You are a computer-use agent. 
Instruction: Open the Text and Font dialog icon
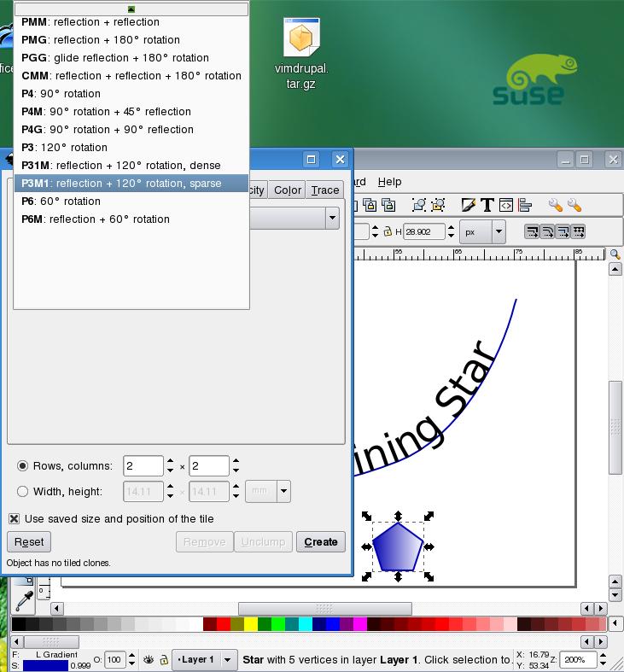[487, 205]
